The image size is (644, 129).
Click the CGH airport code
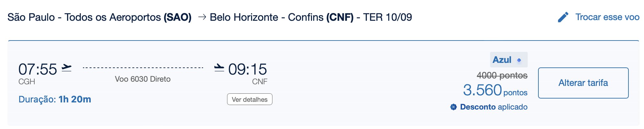pos(27,82)
